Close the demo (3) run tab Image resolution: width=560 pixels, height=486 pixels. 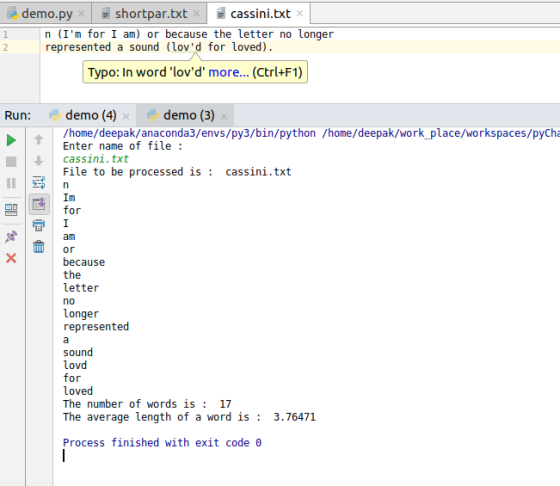[224, 116]
